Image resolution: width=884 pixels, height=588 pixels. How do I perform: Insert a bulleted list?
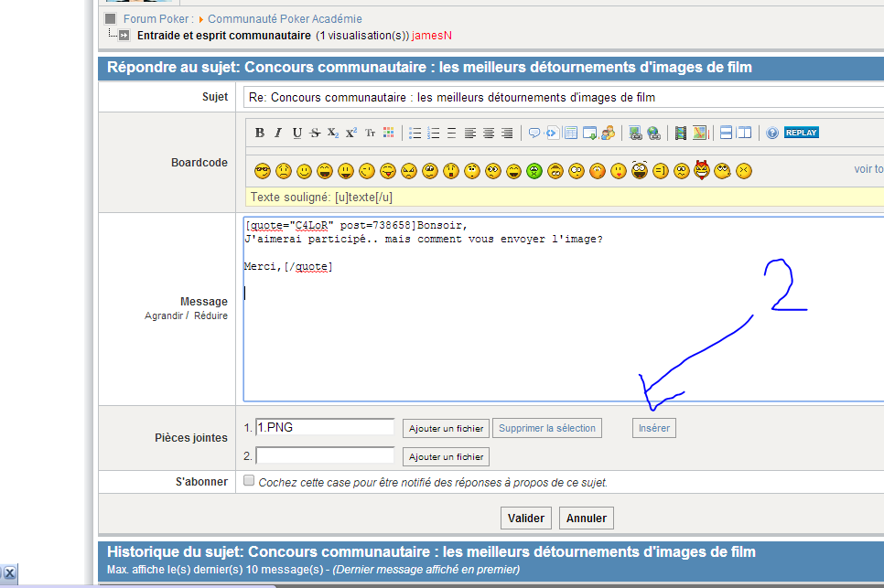tap(415, 133)
